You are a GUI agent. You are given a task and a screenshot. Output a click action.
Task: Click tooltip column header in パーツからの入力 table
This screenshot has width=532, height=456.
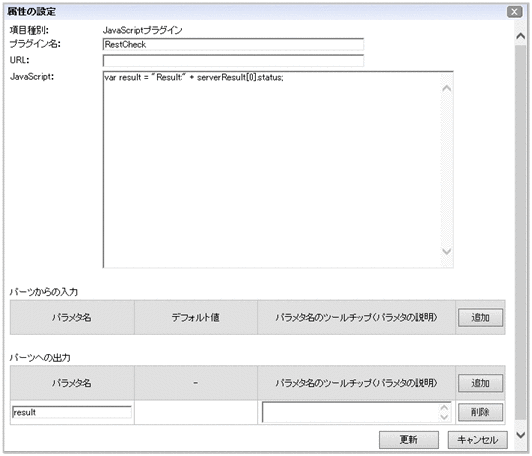click(x=356, y=318)
